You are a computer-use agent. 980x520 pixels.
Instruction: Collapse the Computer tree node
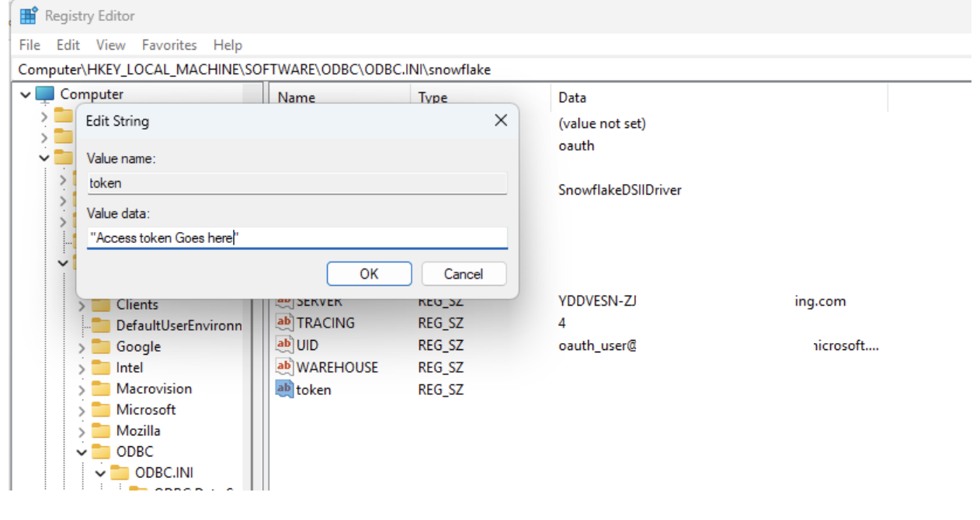26,95
